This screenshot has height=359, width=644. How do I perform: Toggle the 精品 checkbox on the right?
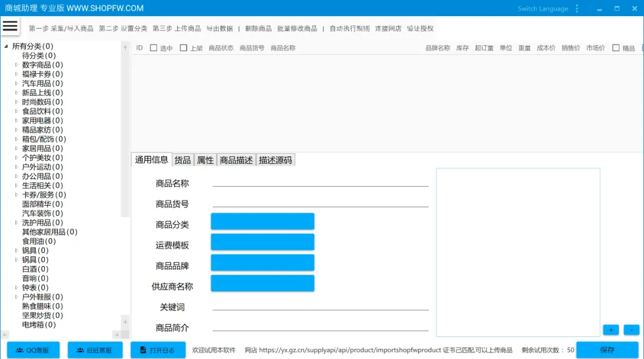tap(615, 48)
